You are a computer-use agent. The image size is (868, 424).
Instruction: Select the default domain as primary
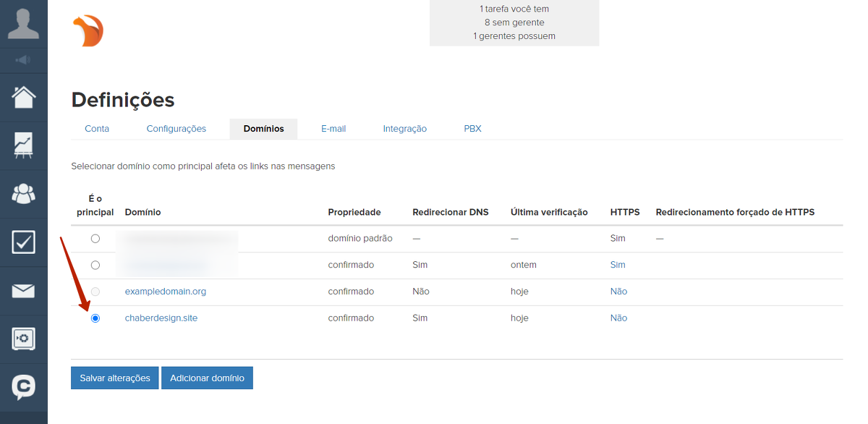95,238
